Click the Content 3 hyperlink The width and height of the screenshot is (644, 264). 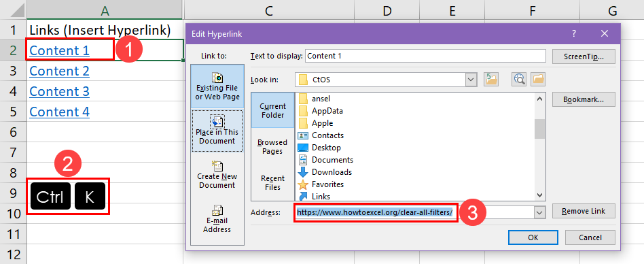tap(59, 91)
